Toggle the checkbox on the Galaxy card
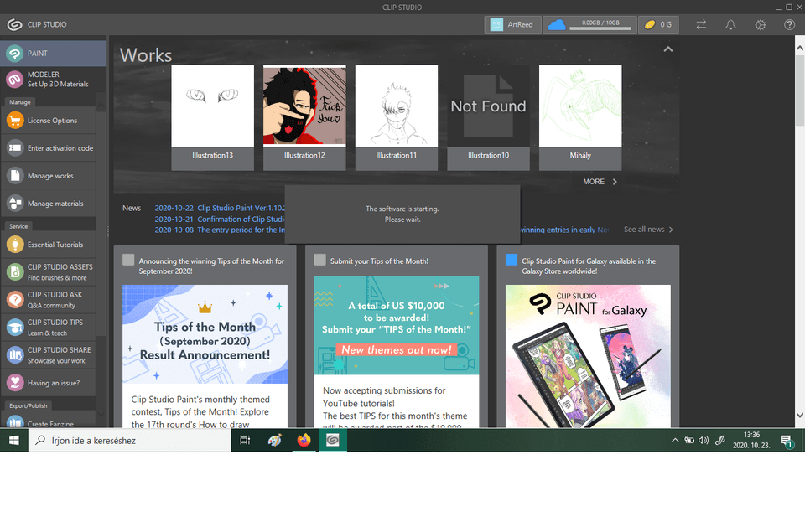 (512, 260)
